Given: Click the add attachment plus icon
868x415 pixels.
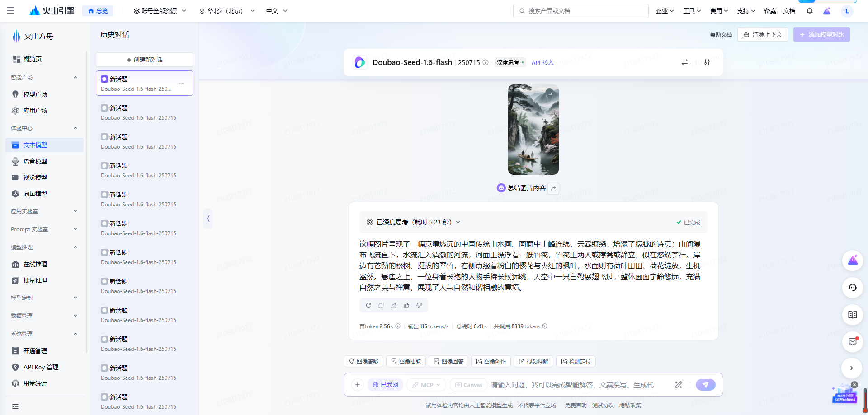Looking at the screenshot, I should tap(358, 385).
